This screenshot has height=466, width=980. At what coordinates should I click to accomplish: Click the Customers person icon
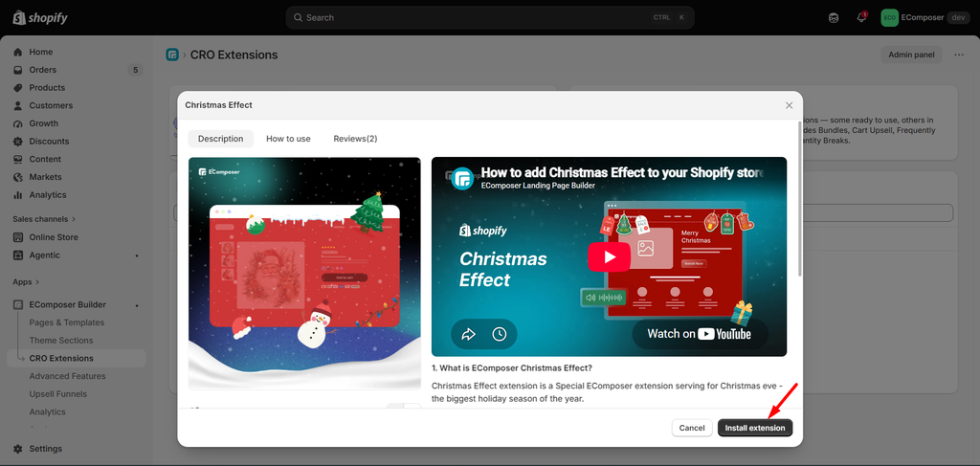tap(18, 105)
